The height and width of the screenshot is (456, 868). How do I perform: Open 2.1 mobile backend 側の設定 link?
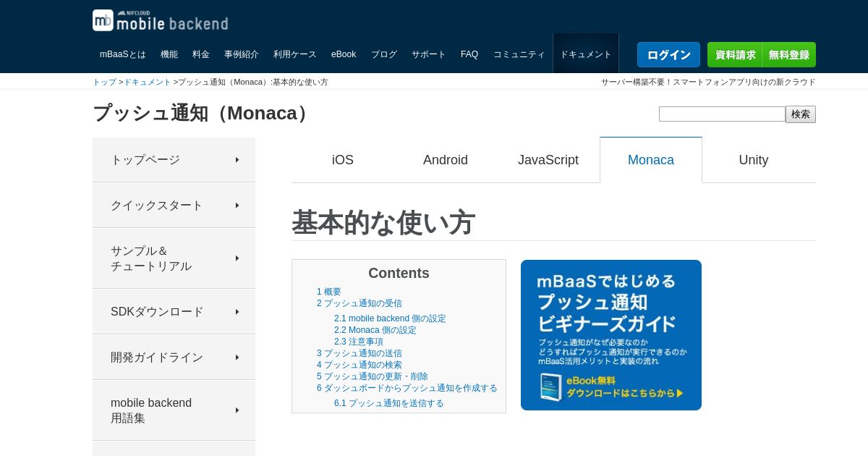tap(390, 318)
